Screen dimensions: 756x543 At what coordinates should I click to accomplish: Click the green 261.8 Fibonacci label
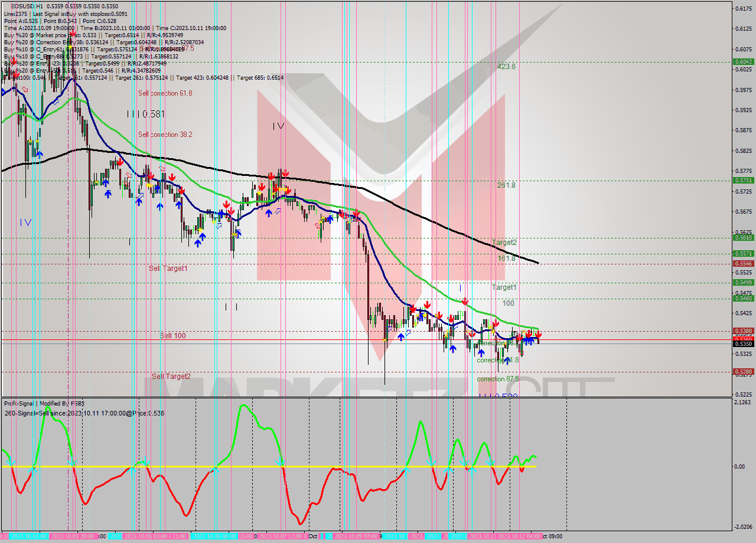506,185
